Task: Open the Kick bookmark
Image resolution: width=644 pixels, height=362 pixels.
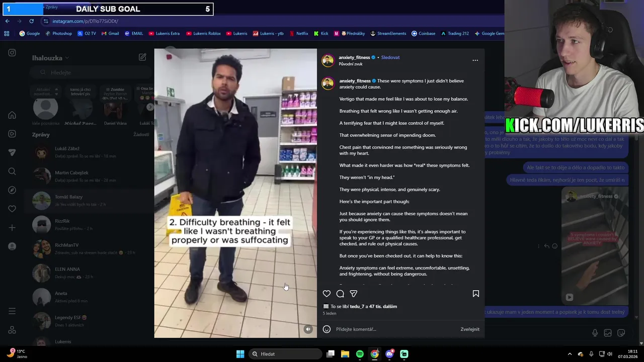Action: (x=321, y=34)
